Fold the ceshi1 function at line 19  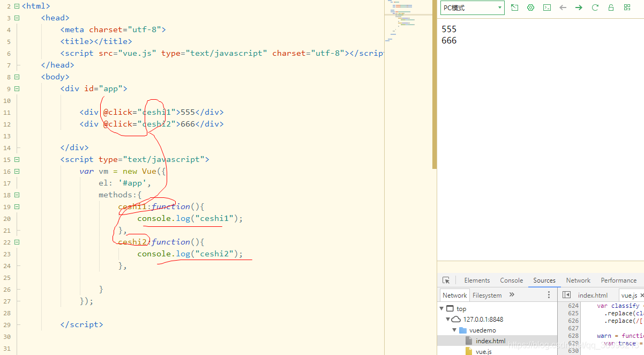17,207
